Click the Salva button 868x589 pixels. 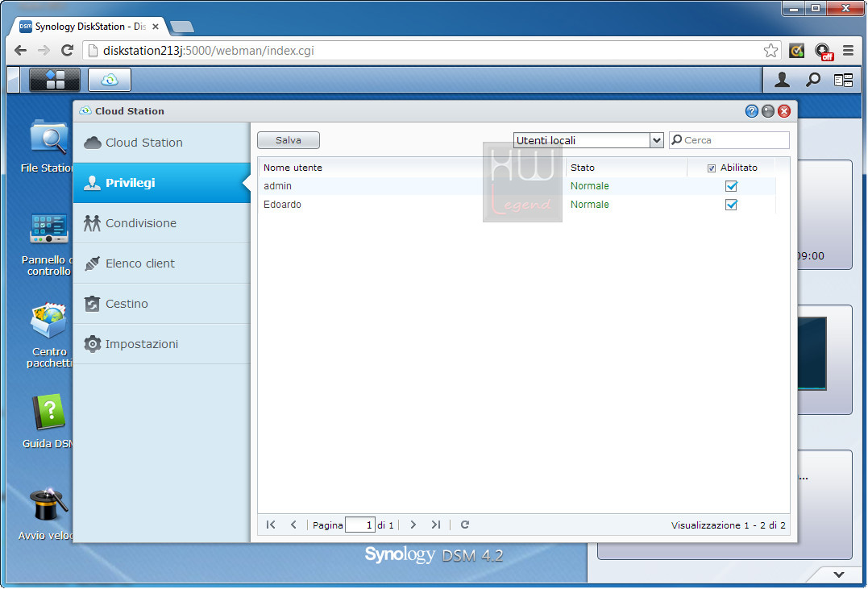[x=289, y=140]
